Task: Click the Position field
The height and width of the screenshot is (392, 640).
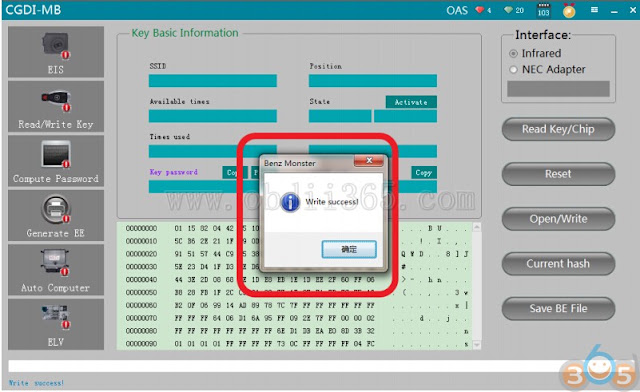Action: coord(373,80)
